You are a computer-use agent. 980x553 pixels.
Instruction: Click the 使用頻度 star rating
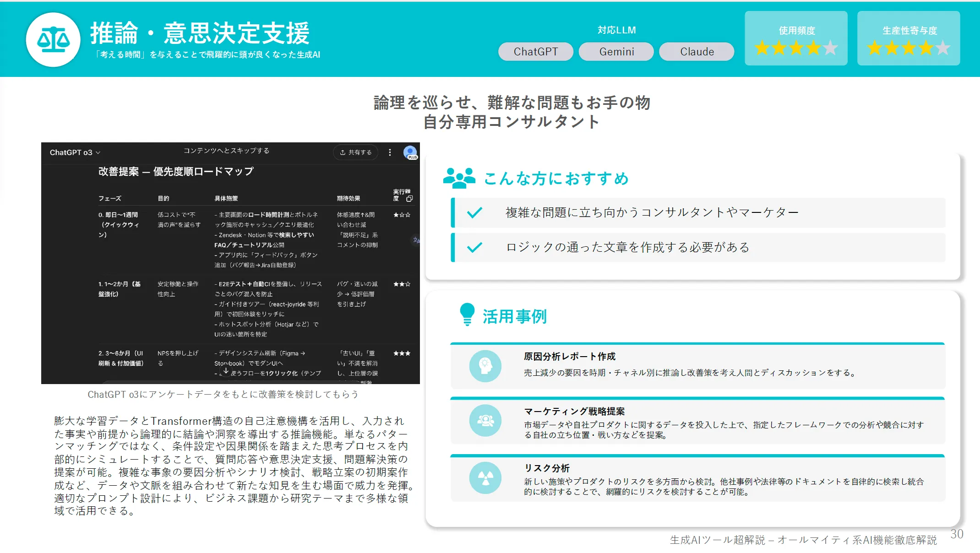click(796, 48)
